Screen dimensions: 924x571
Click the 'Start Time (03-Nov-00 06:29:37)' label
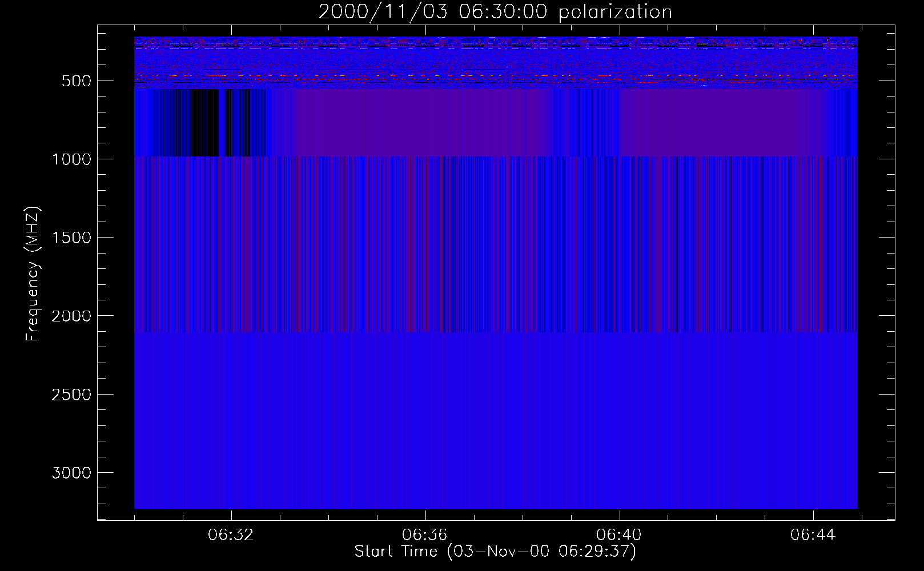[495, 552]
